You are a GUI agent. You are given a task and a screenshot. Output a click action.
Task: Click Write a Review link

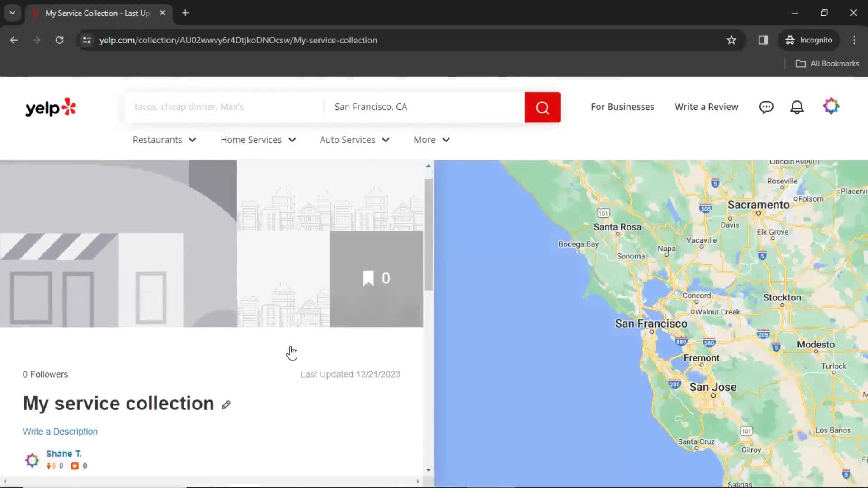[x=706, y=107]
